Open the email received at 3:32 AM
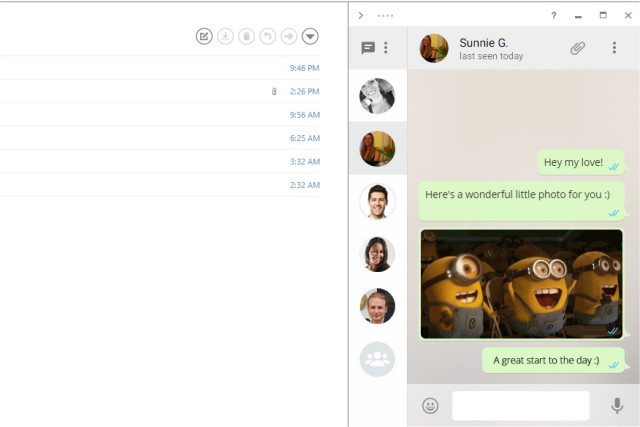The image size is (640, 427). [160, 161]
